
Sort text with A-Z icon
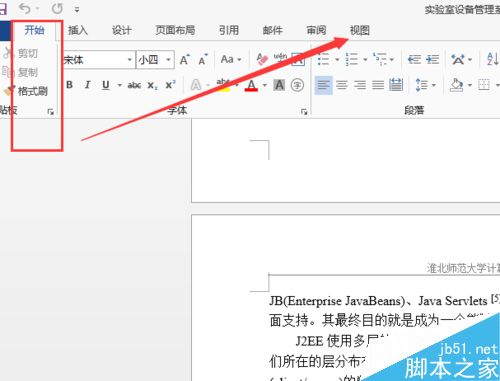(x=492, y=60)
